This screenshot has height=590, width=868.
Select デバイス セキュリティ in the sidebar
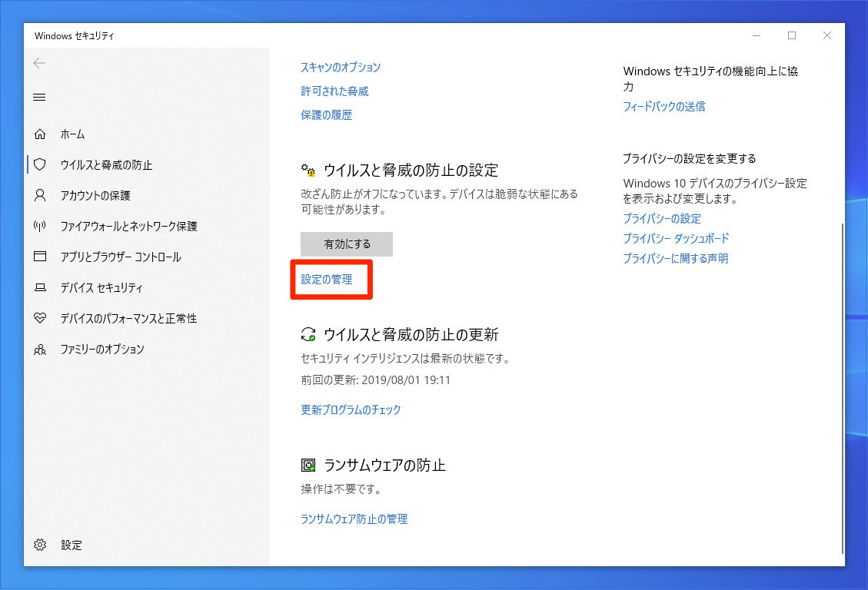coord(101,288)
